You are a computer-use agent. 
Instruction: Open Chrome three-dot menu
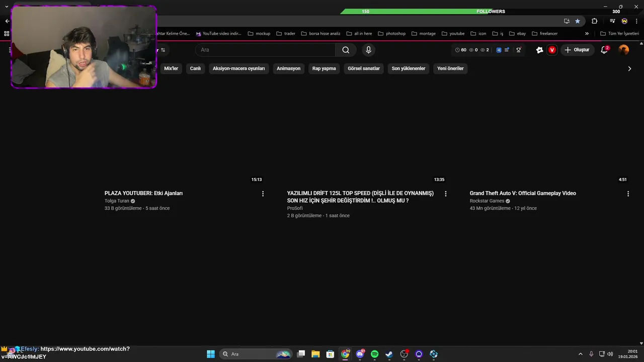pyautogui.click(x=636, y=21)
